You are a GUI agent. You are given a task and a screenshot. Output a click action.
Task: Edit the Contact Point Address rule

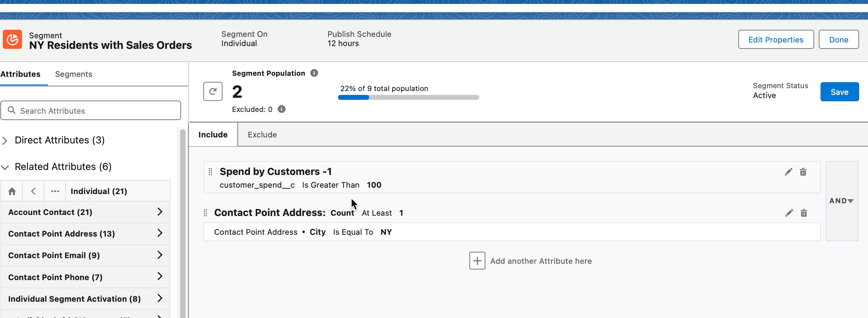[789, 213]
